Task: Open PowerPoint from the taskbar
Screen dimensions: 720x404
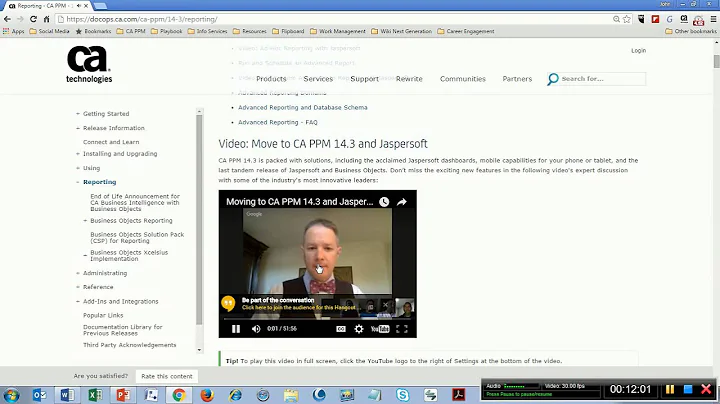Action: tap(123, 395)
